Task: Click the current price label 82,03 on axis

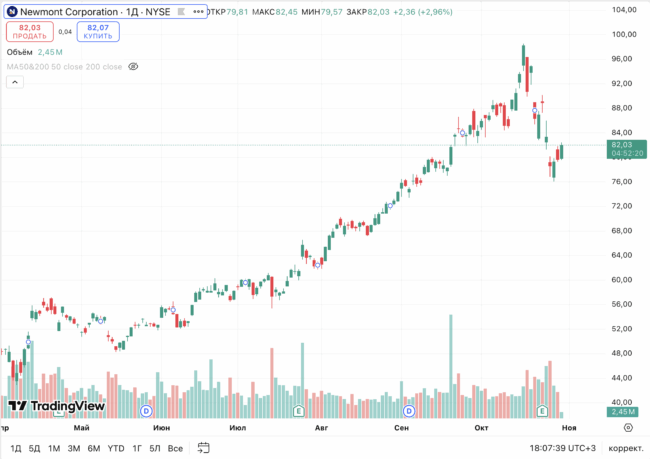Action: point(624,145)
